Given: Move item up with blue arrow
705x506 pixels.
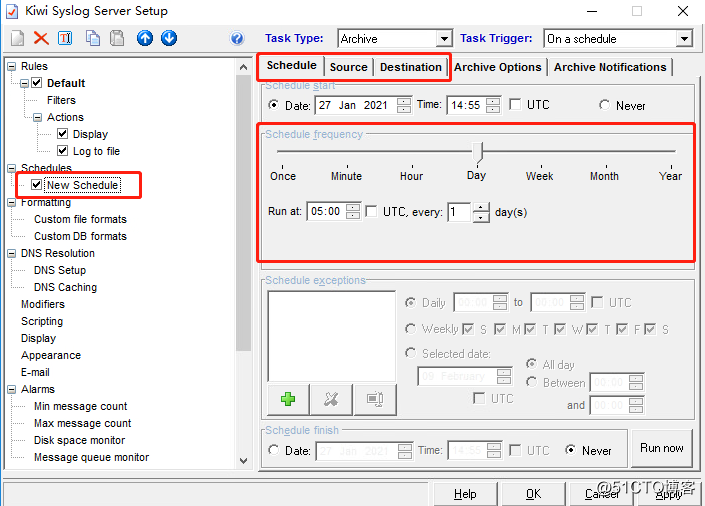Looking at the screenshot, I should (x=145, y=38).
